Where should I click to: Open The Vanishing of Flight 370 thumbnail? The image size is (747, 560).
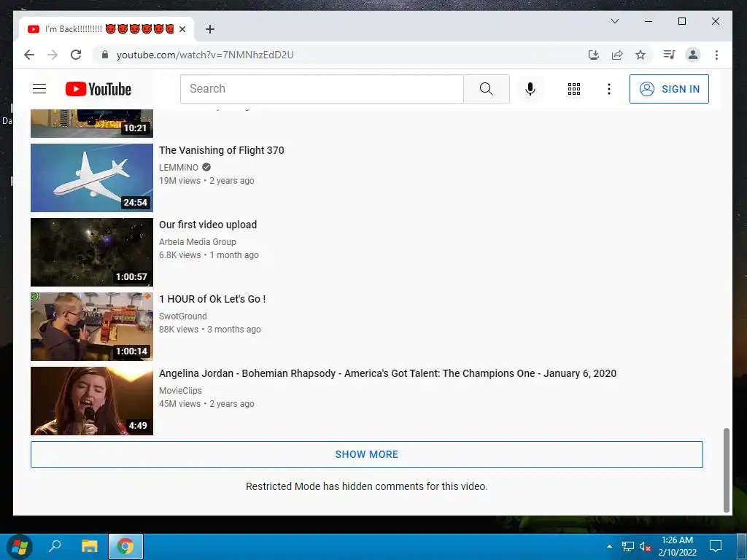92,178
